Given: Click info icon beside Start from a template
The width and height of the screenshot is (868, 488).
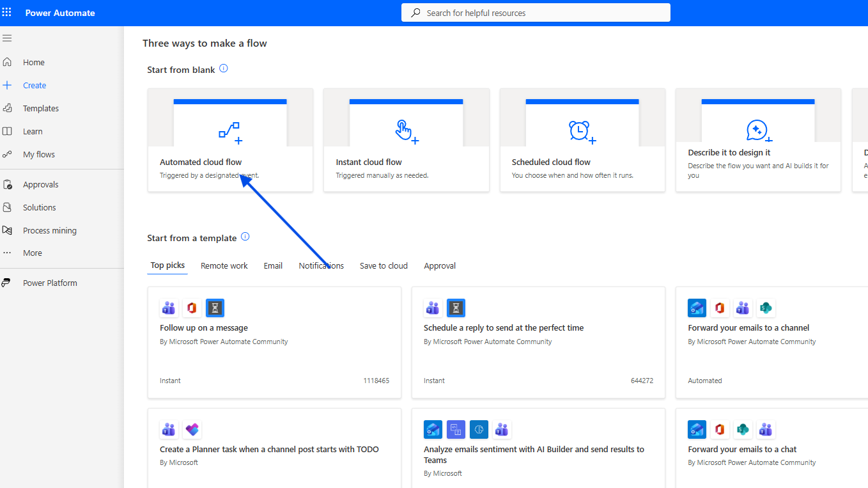Looking at the screenshot, I should [245, 237].
